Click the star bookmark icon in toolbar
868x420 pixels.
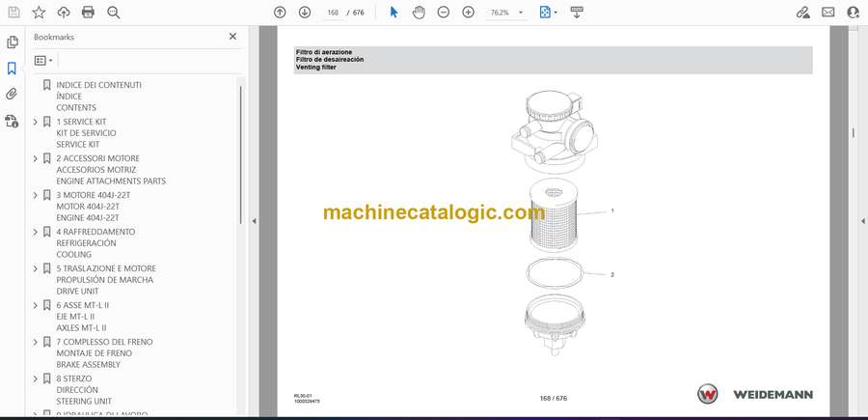tap(39, 13)
